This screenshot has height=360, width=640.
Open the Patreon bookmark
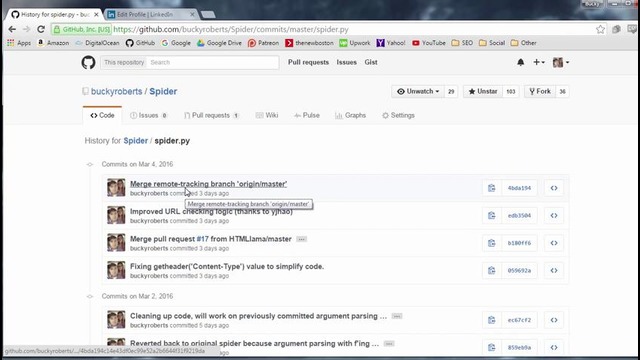pyautogui.click(x=263, y=43)
